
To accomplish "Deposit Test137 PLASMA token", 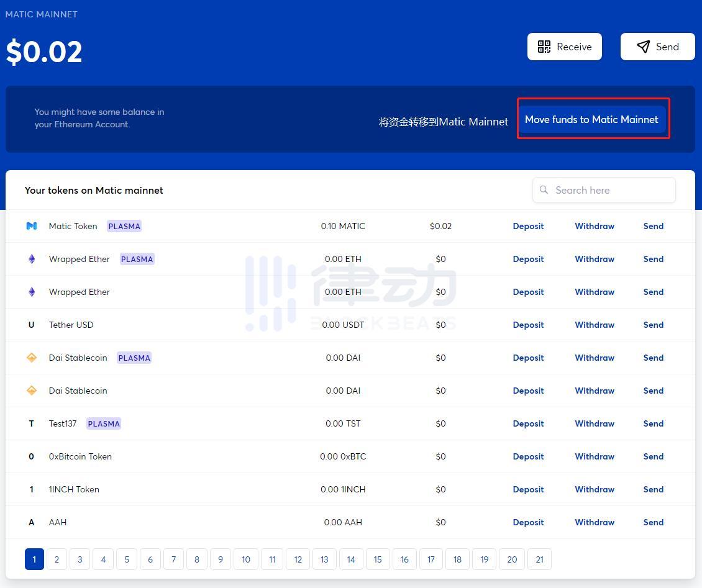I will (x=528, y=423).
